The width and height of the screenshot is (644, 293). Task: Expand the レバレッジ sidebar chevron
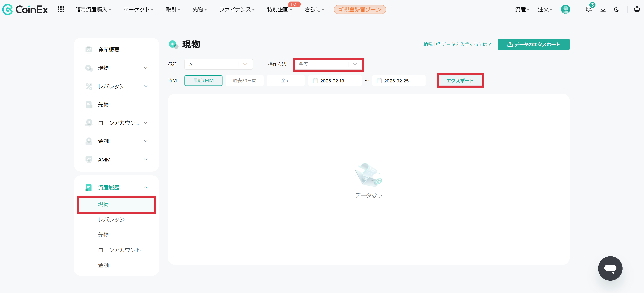146,86
